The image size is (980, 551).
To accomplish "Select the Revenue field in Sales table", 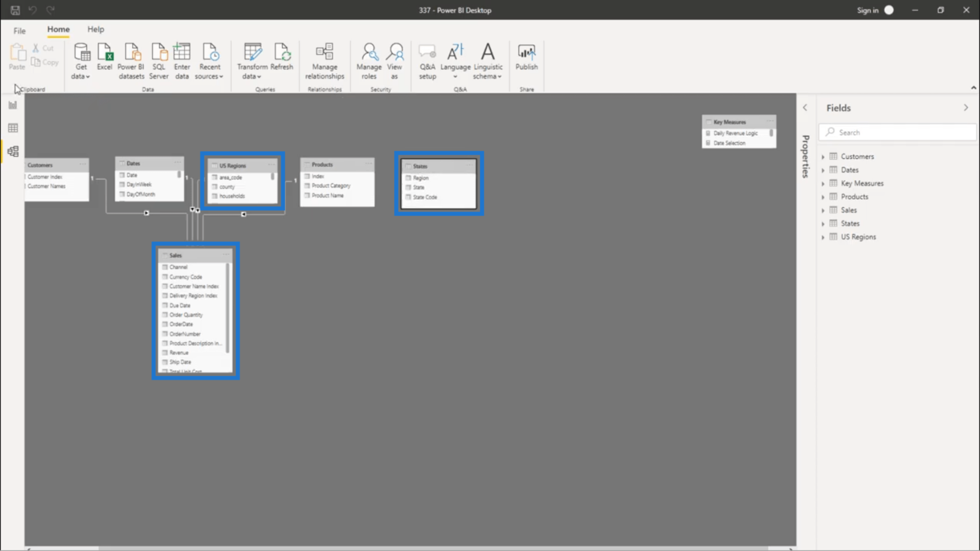I will (178, 353).
